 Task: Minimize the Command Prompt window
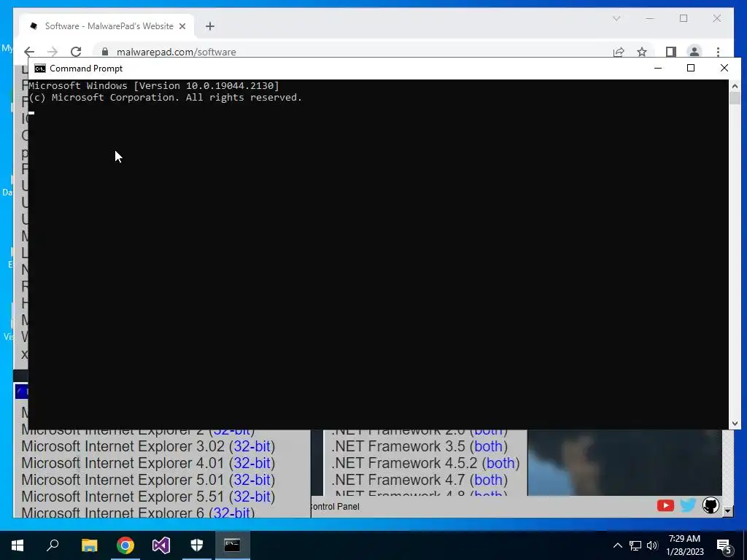coord(658,68)
